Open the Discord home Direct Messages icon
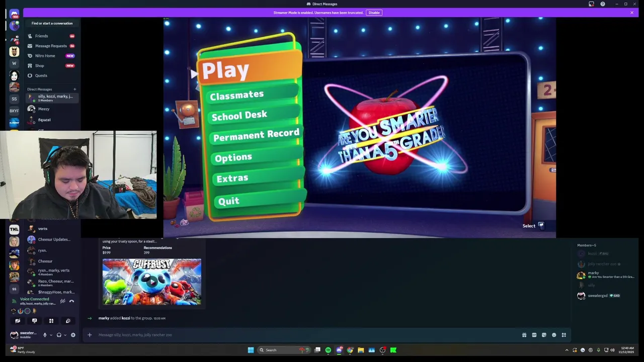 (14, 14)
